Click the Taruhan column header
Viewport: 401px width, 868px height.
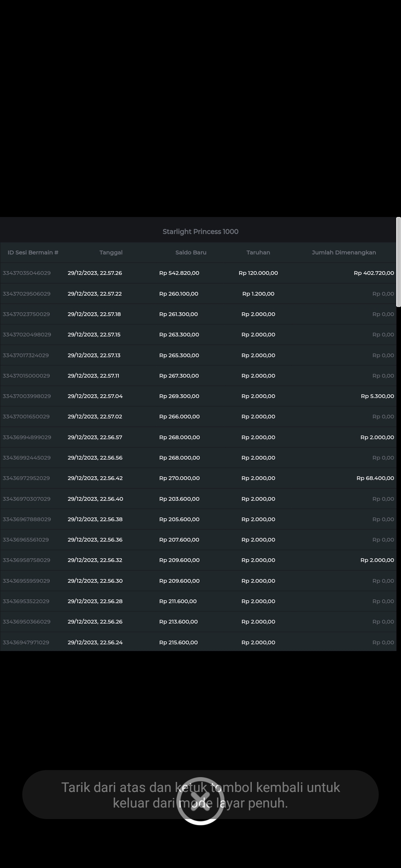[x=258, y=253]
